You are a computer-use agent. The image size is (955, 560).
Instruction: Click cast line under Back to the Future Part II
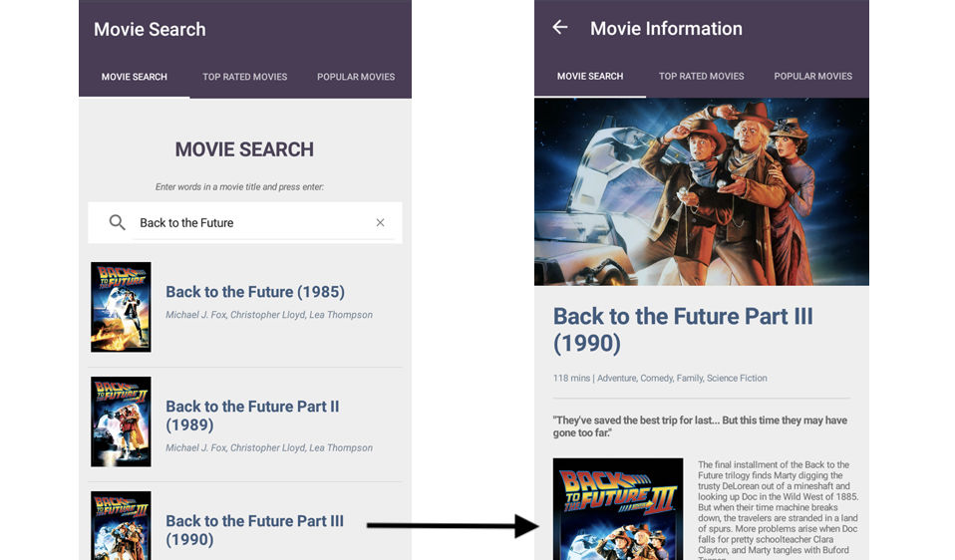[x=269, y=447]
